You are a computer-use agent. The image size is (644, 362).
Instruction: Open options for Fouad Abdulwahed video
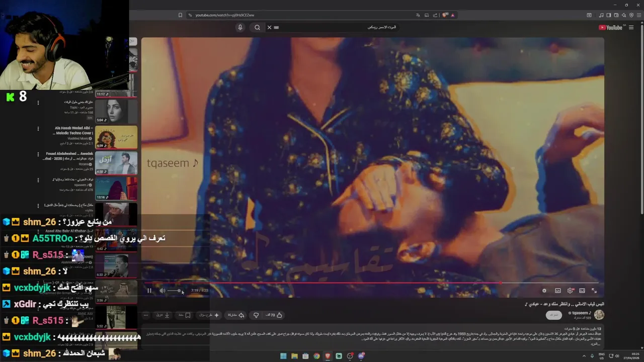coord(38,155)
